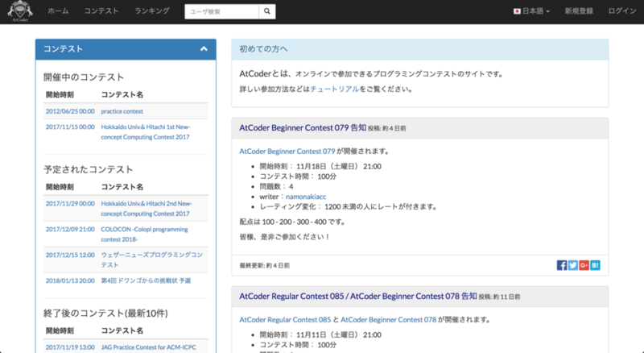Open Hokkaido Univ.& Hitachi 2nd New-concept contest
The image size is (644, 353).
point(147,209)
